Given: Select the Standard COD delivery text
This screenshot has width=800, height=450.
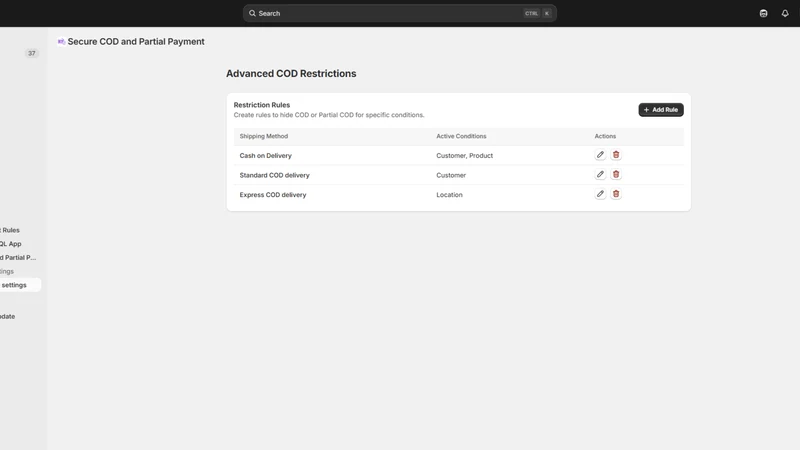Looking at the screenshot, I should click(274, 175).
